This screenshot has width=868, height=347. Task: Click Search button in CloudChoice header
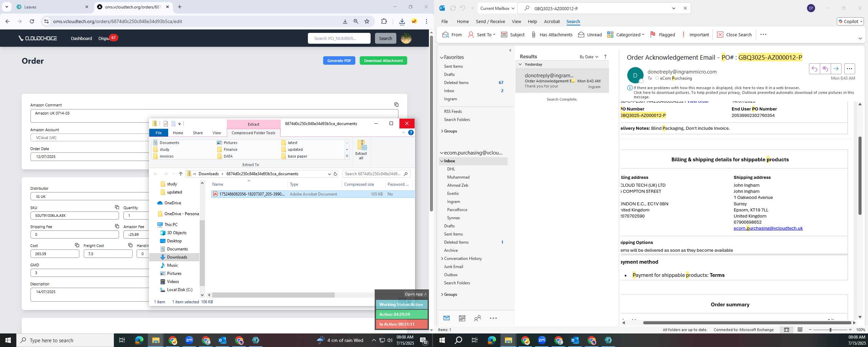pyautogui.click(x=385, y=38)
